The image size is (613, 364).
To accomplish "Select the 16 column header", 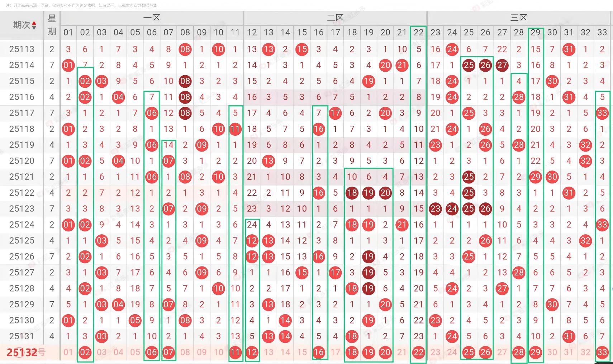I will [319, 32].
